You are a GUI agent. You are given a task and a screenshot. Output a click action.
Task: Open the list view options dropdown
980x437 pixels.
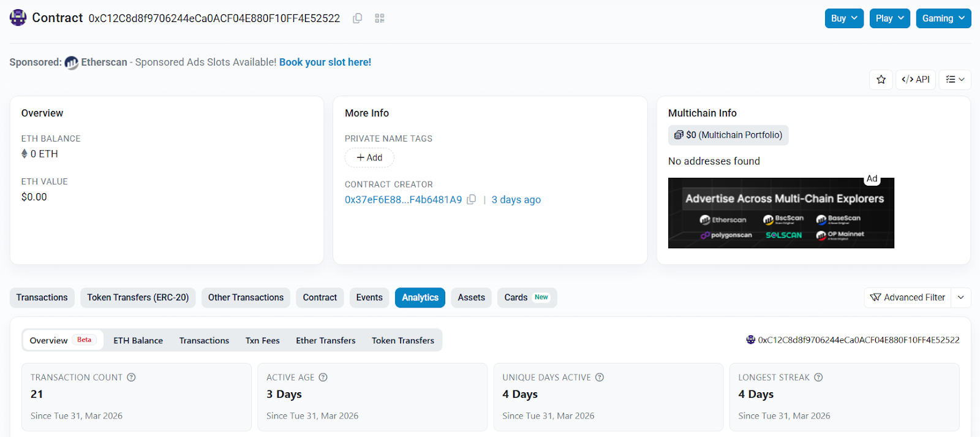coord(954,80)
